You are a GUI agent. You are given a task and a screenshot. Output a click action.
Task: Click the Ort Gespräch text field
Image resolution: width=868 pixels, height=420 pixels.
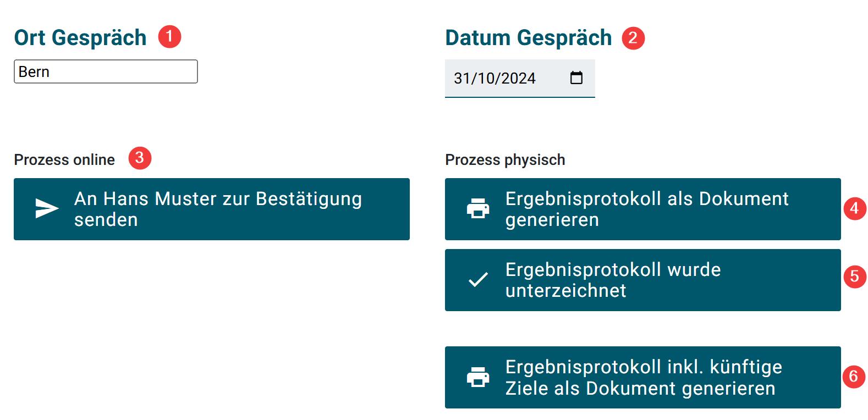(x=106, y=72)
